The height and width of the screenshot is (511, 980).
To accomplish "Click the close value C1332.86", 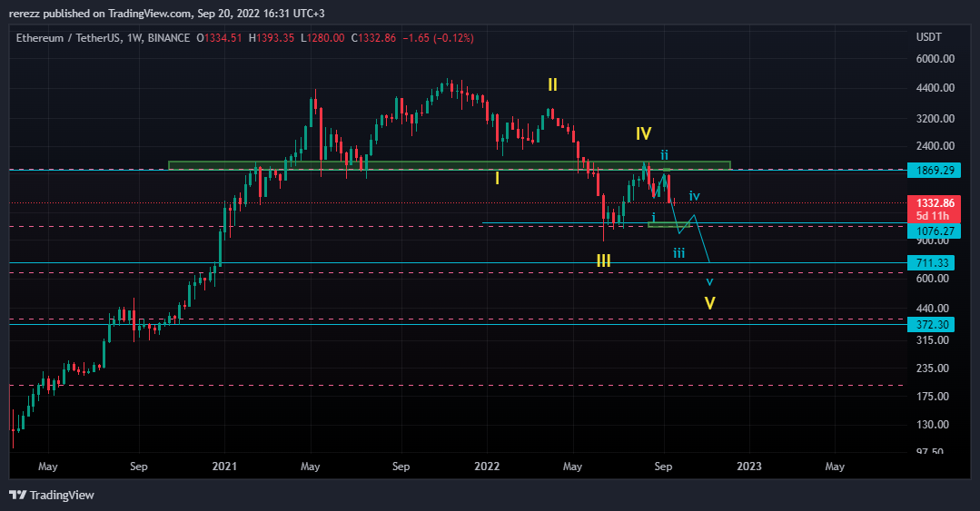I will click(x=374, y=38).
